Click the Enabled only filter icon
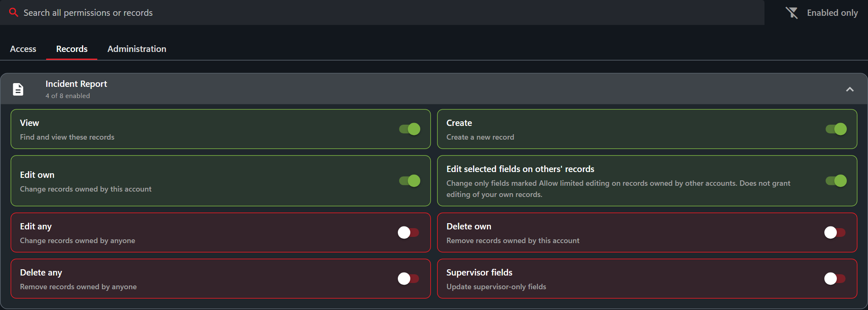868x310 pixels. pos(792,13)
